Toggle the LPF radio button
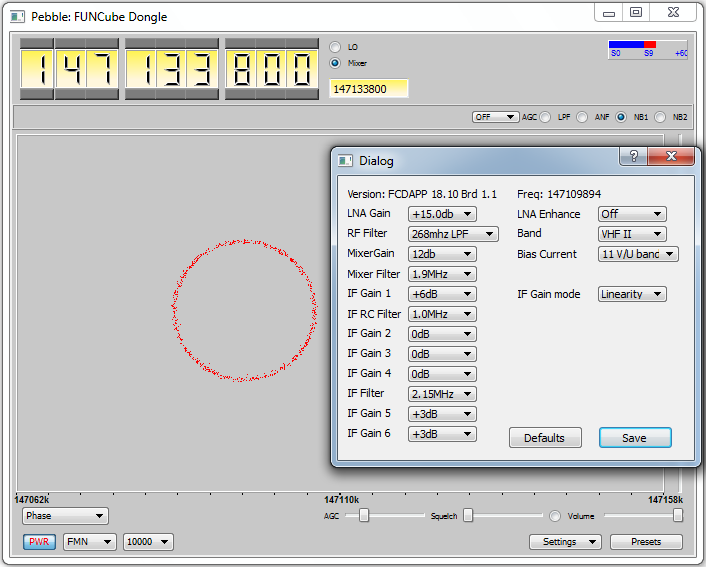706x567 pixels. 545,117
